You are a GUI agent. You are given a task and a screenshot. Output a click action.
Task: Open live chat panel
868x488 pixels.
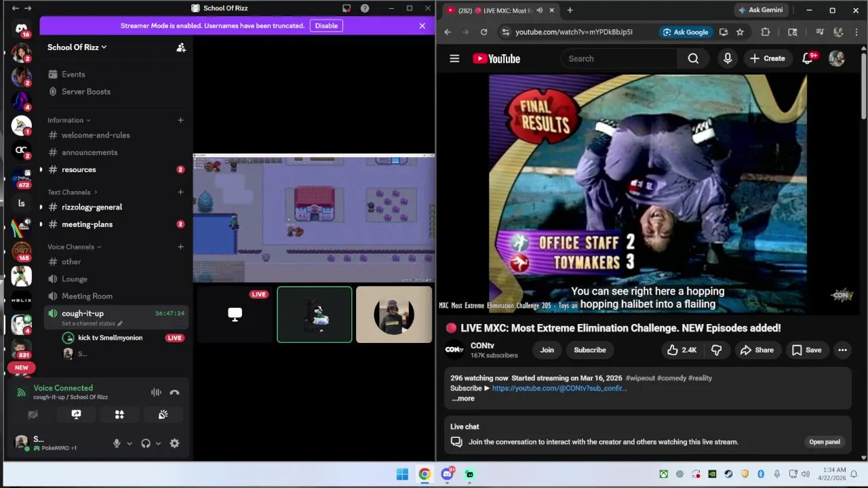(x=825, y=442)
